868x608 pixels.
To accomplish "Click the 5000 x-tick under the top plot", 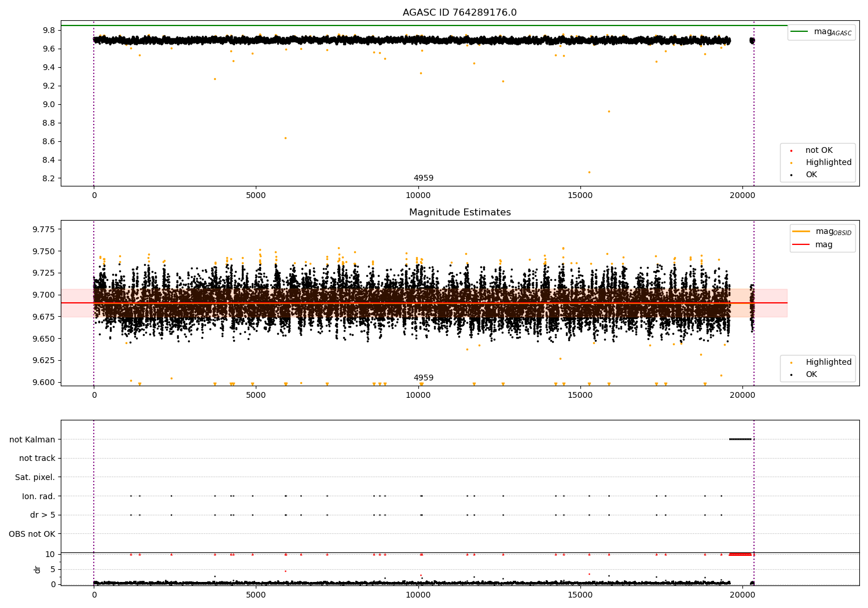I will coord(256,195).
